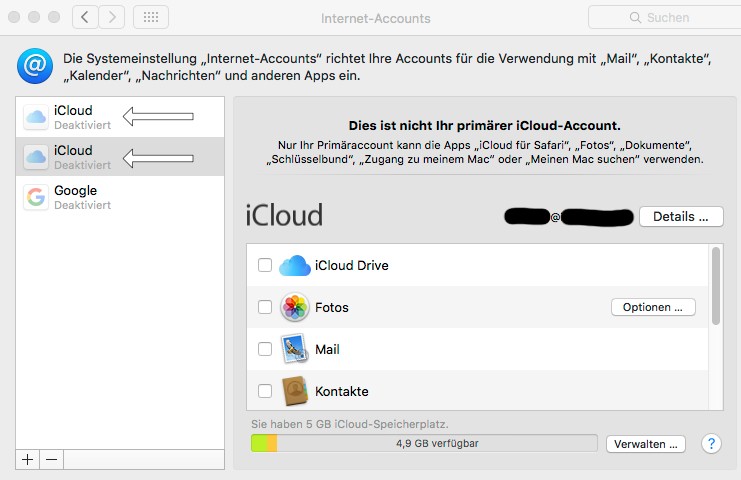Click the heading "Dies ist nicht Ihr primärer iCloud-Account."
This screenshot has width=741, height=480.
[484, 126]
